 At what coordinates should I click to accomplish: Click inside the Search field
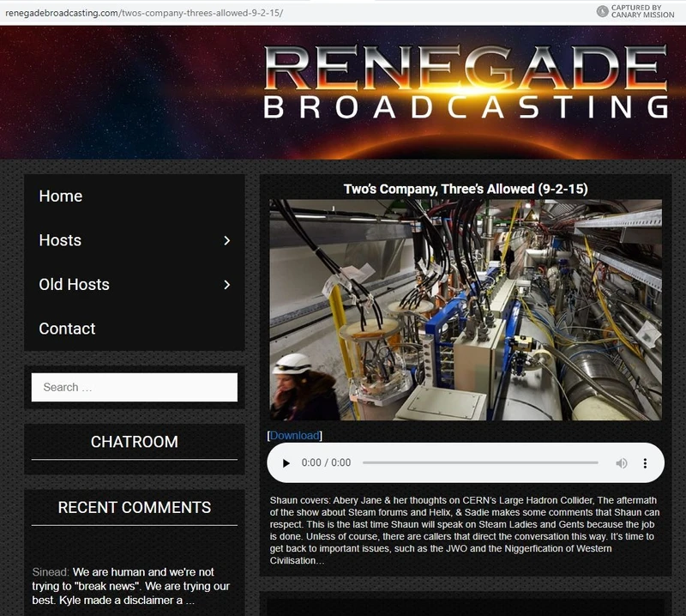(134, 387)
